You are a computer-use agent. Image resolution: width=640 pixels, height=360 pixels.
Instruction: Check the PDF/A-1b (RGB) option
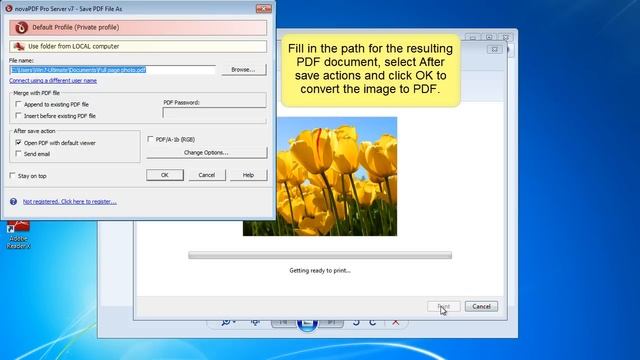coord(150,139)
